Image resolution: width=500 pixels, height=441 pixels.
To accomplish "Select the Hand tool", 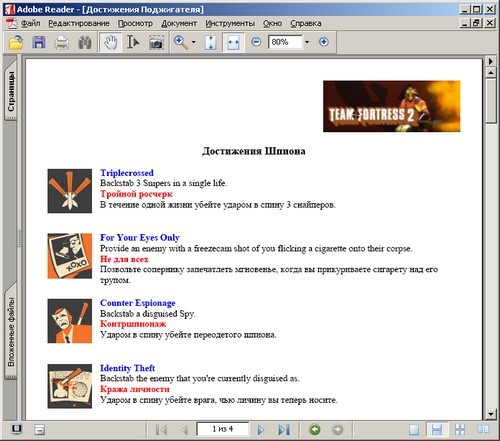I will [x=110, y=42].
